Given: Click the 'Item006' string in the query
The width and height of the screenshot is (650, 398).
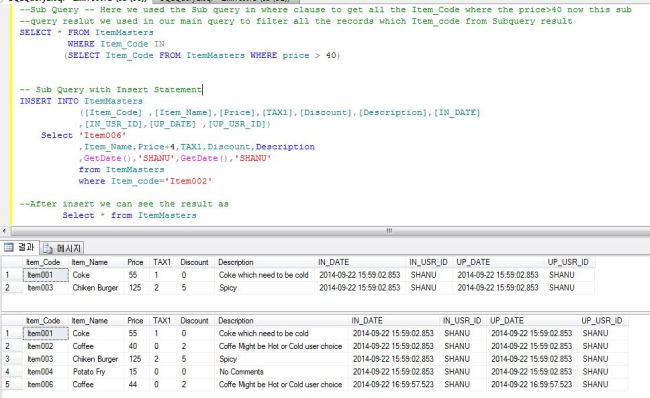Looking at the screenshot, I should tap(103, 136).
